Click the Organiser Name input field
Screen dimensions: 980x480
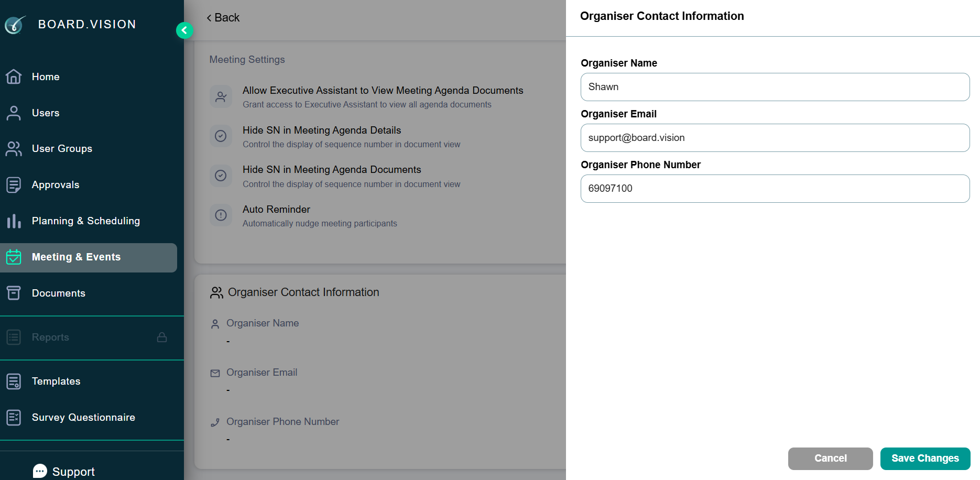(x=775, y=87)
